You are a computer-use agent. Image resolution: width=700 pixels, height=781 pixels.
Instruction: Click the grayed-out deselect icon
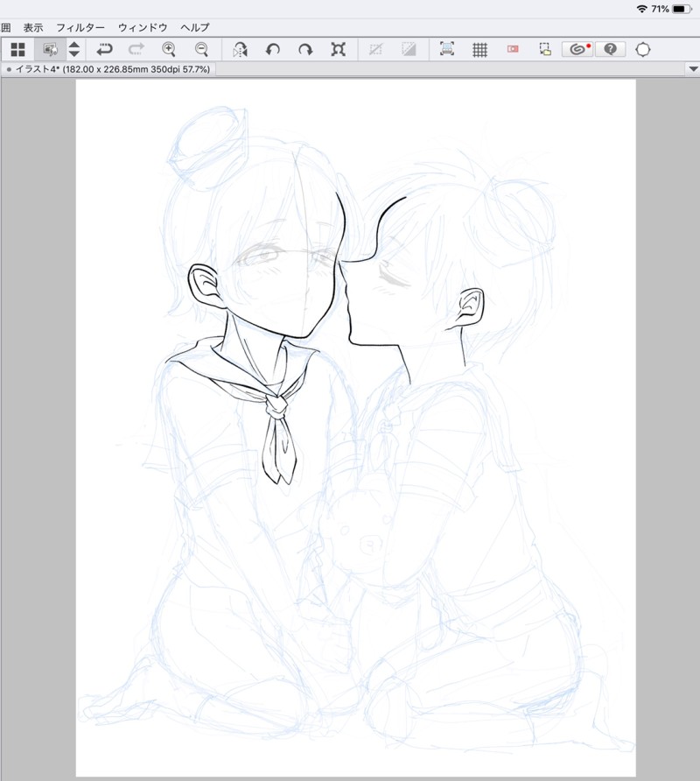pyautogui.click(x=376, y=49)
